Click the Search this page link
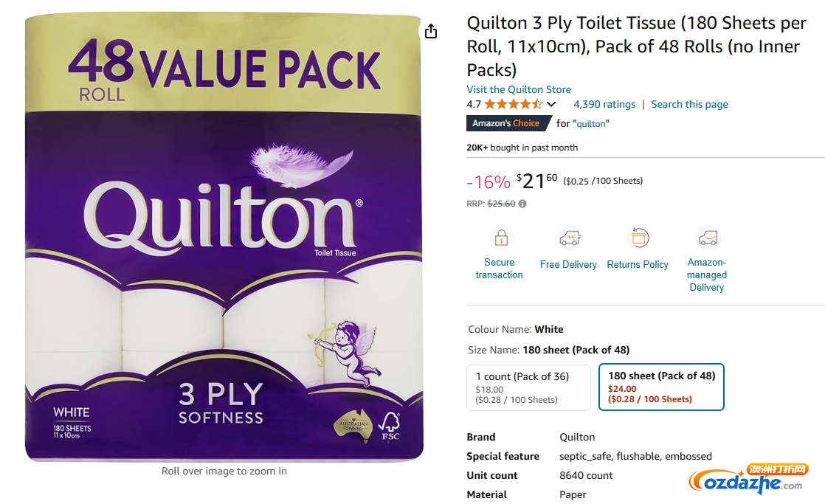 point(689,104)
